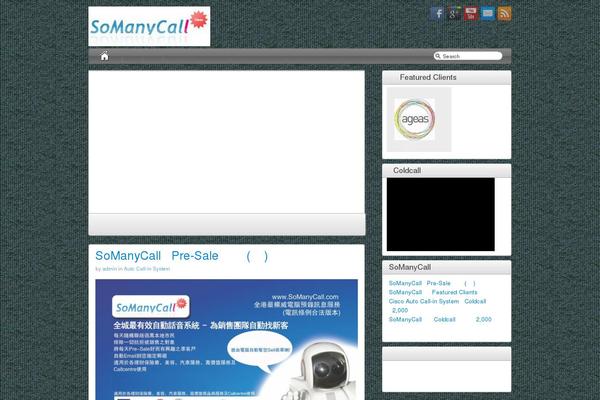Open sidebar link SoManyCall Coldcall 2,000
Screen dimensions: 600x400
pos(440,319)
